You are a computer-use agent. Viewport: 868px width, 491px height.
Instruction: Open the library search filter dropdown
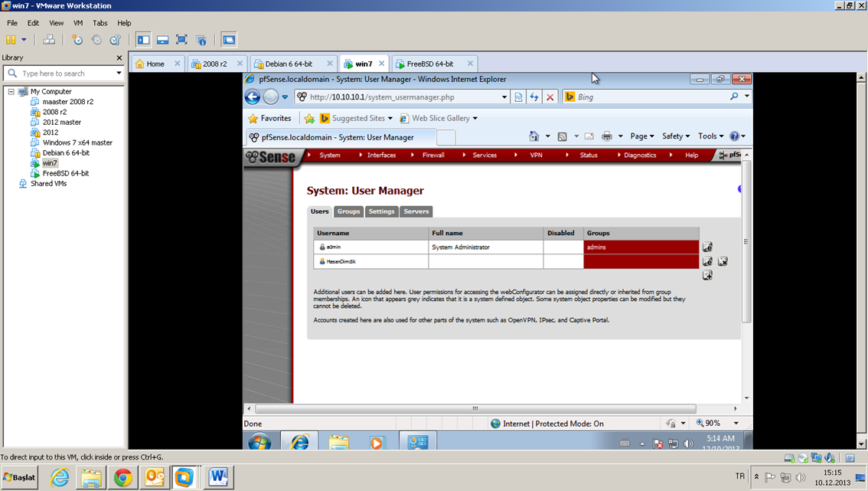click(x=119, y=73)
